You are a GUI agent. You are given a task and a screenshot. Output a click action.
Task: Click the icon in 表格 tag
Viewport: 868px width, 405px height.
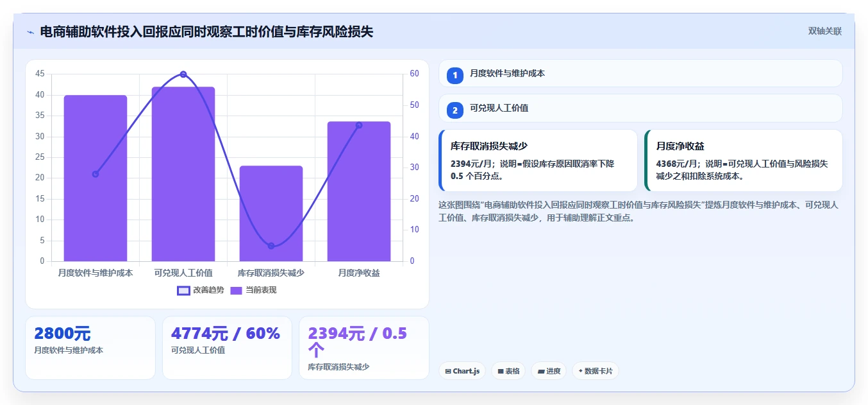500,371
